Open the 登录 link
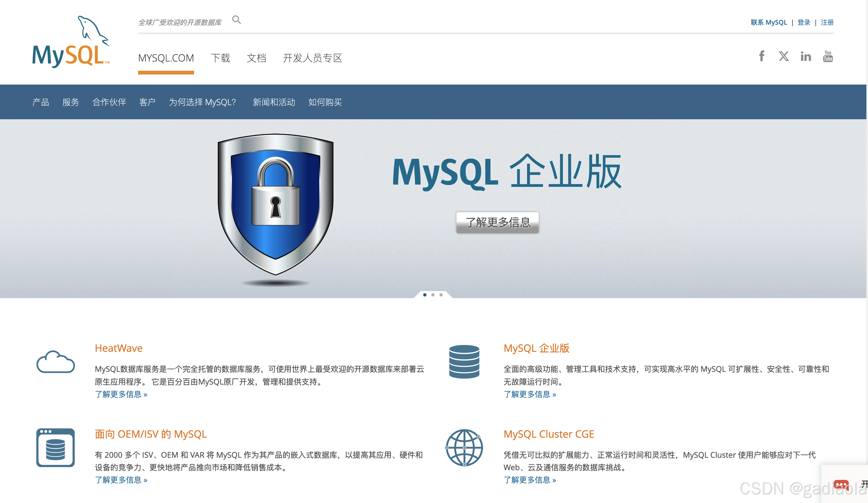Viewport: 868px width, 503px height. tap(804, 22)
